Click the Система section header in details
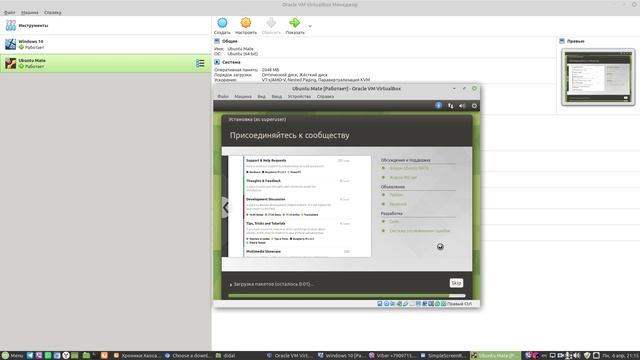 231,62
